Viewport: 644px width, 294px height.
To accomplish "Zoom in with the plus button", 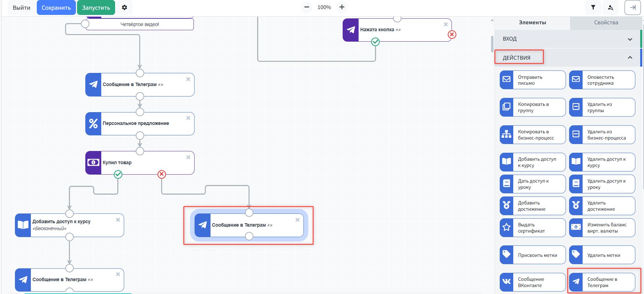I will [342, 7].
